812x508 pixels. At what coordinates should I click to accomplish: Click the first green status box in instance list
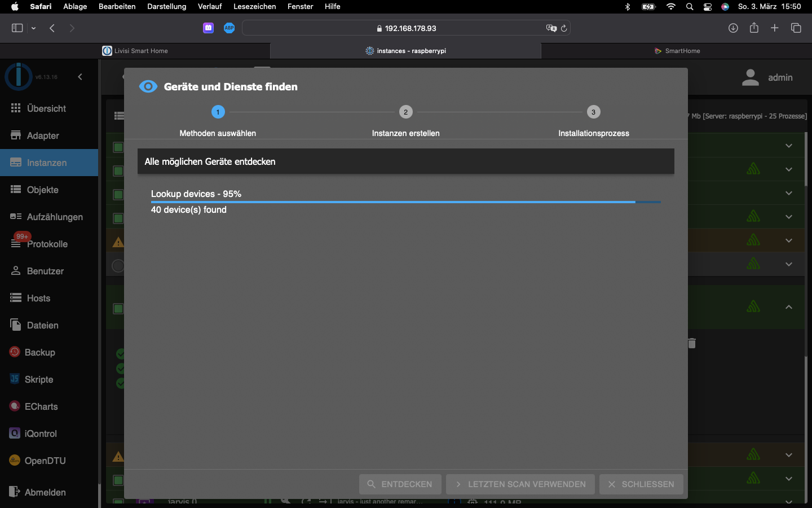(x=118, y=147)
